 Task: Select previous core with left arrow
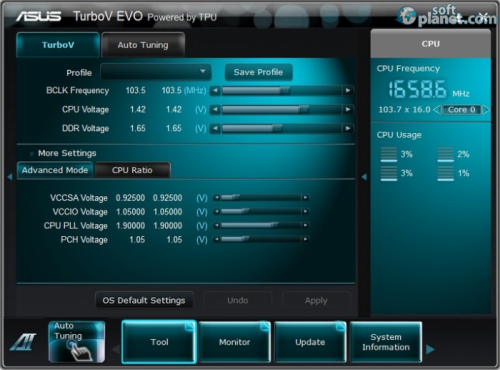tap(437, 110)
